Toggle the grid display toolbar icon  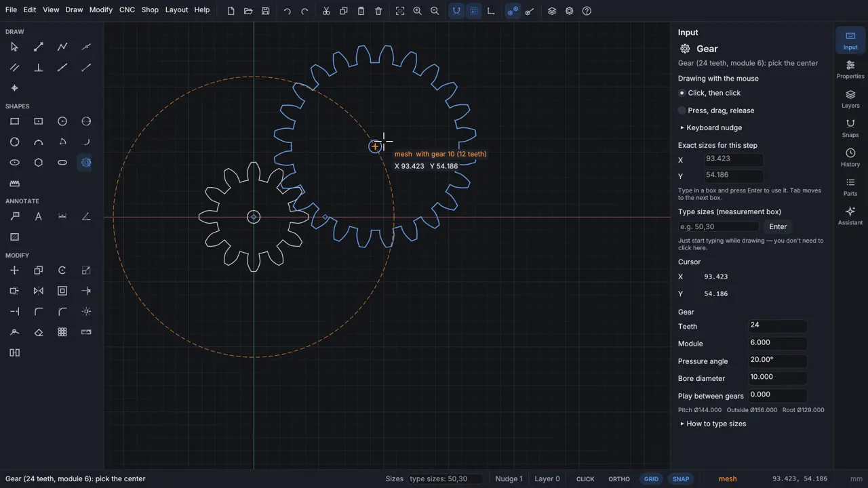[474, 11]
